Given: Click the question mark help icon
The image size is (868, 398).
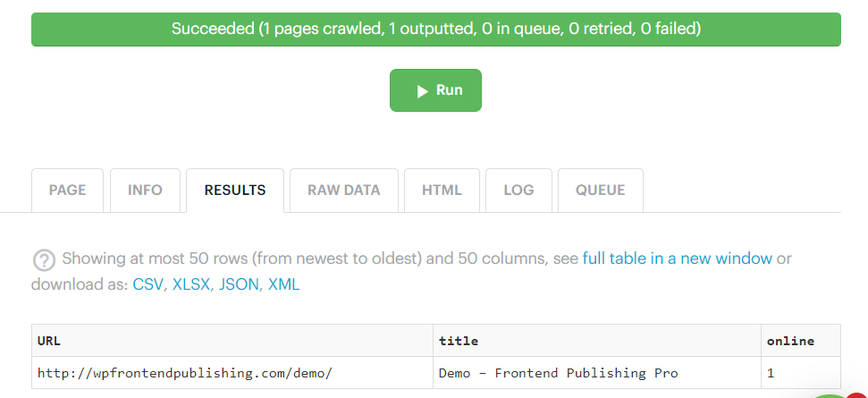Looking at the screenshot, I should pyautogui.click(x=44, y=260).
